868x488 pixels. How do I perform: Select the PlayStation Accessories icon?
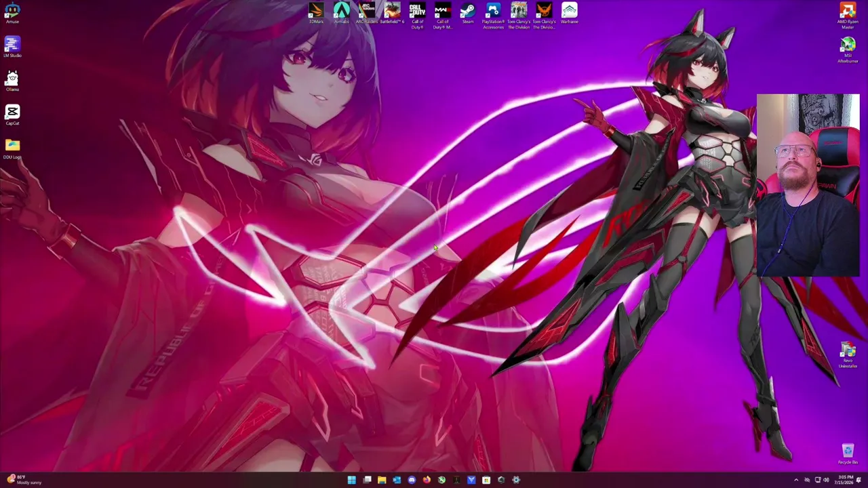point(493,15)
